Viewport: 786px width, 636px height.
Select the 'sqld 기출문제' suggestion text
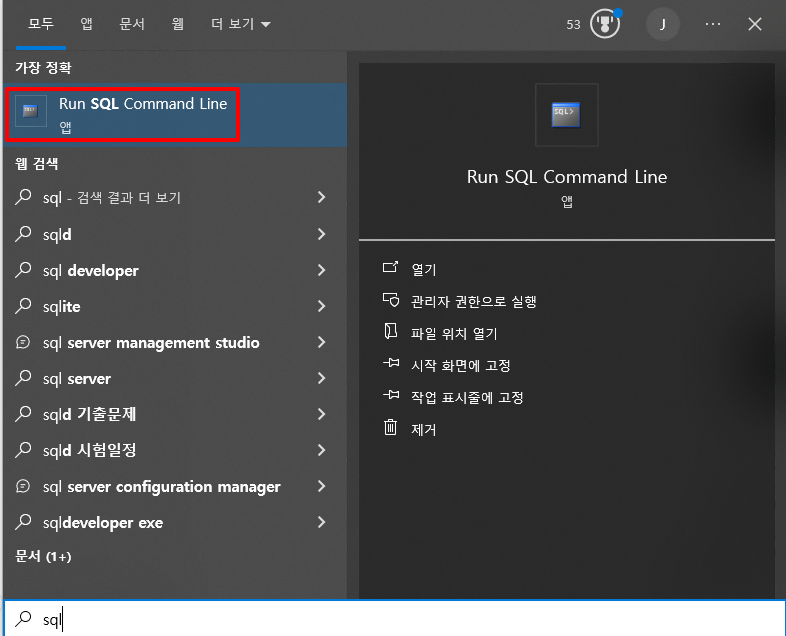pos(89,414)
